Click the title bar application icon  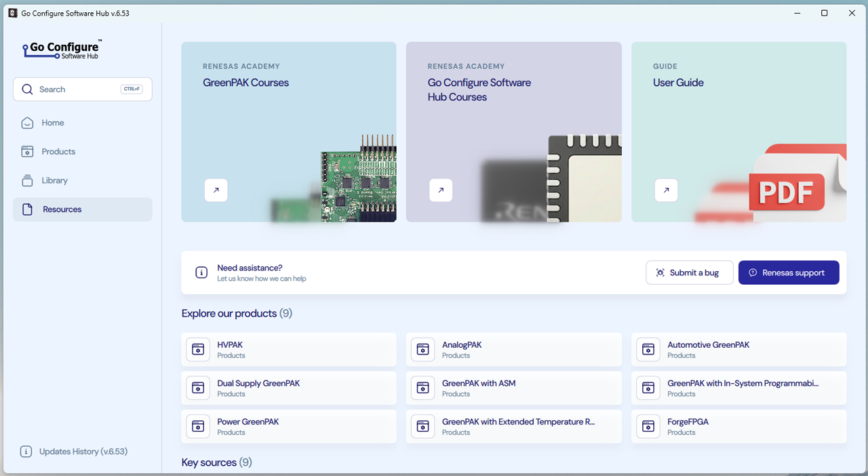point(12,13)
